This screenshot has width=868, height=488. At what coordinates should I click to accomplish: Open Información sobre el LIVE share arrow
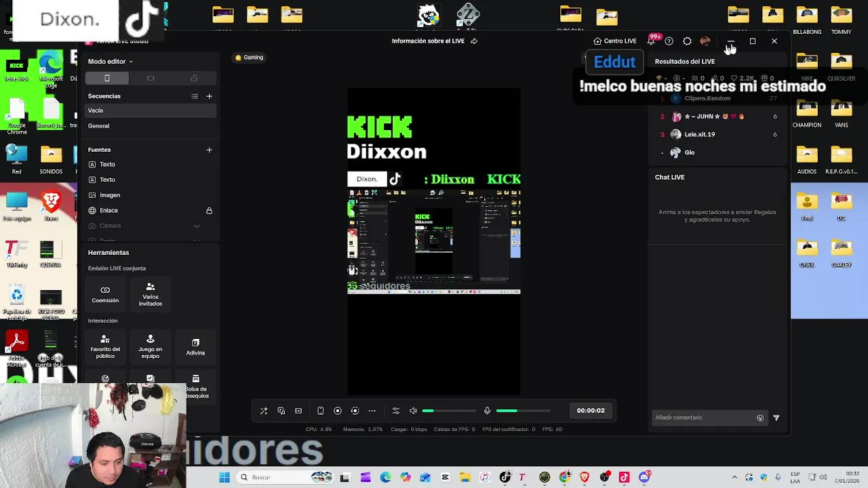coord(474,41)
